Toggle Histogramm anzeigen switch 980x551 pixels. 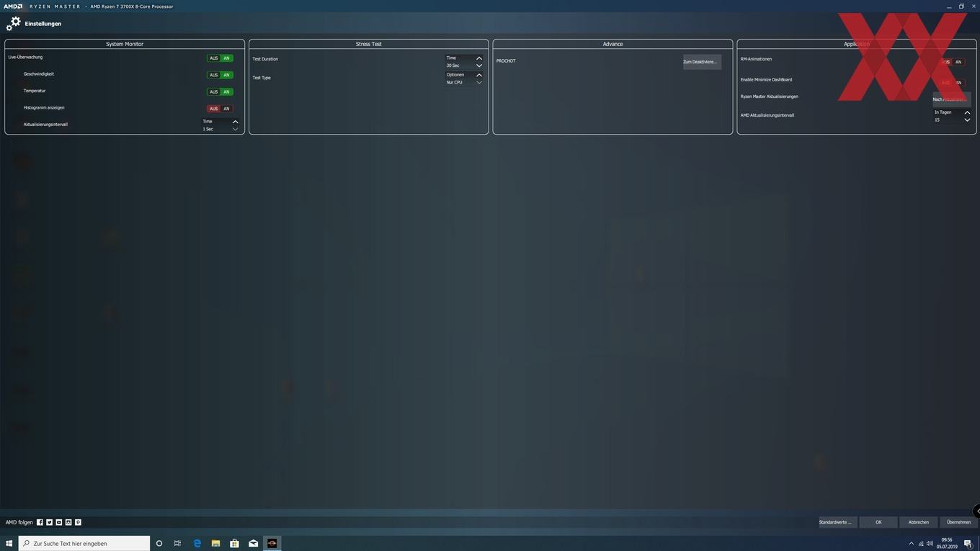pos(220,109)
